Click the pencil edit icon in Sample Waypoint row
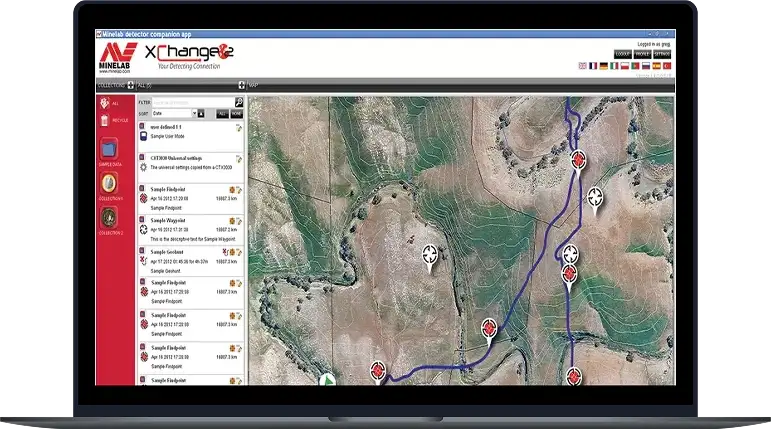 coord(239,221)
